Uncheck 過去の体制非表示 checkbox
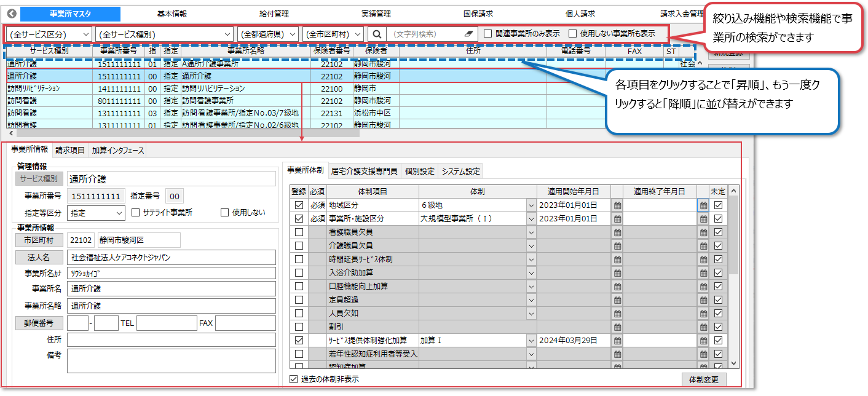 (293, 379)
